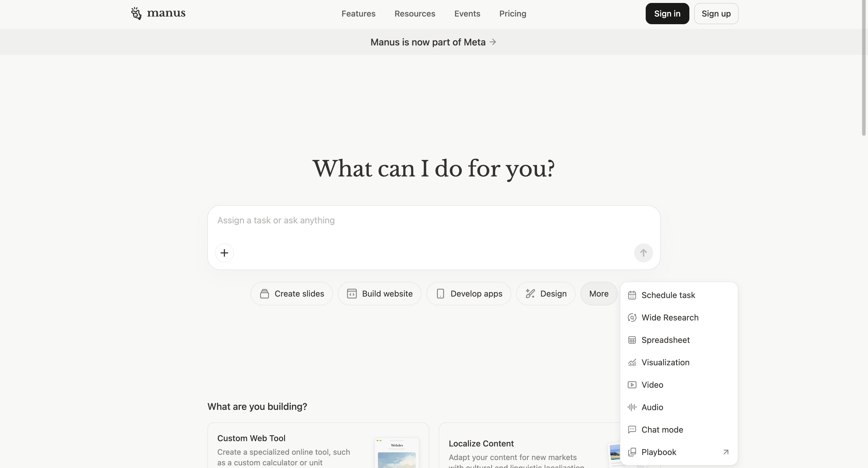Screen dimensions: 868x468
Task: Click the play icon next to Video
Action: (632, 385)
